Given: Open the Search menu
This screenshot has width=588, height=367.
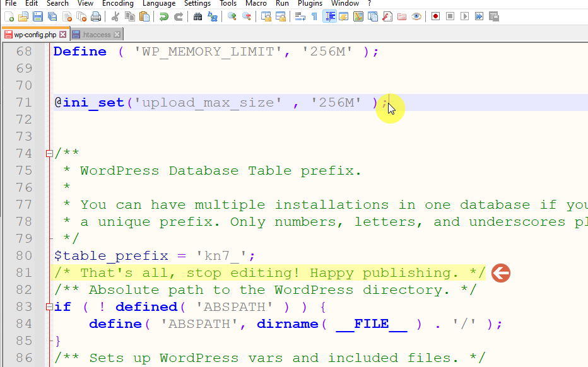Looking at the screenshot, I should [x=57, y=3].
